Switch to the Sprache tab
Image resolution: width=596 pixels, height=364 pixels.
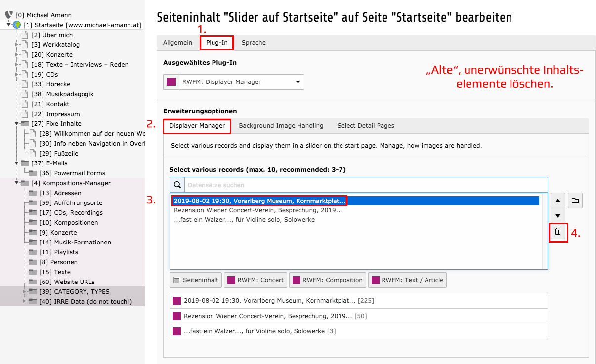click(253, 42)
